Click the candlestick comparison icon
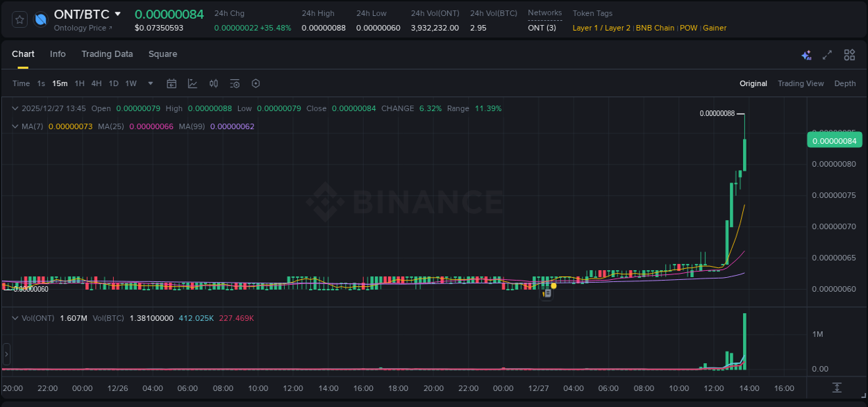 coord(213,83)
